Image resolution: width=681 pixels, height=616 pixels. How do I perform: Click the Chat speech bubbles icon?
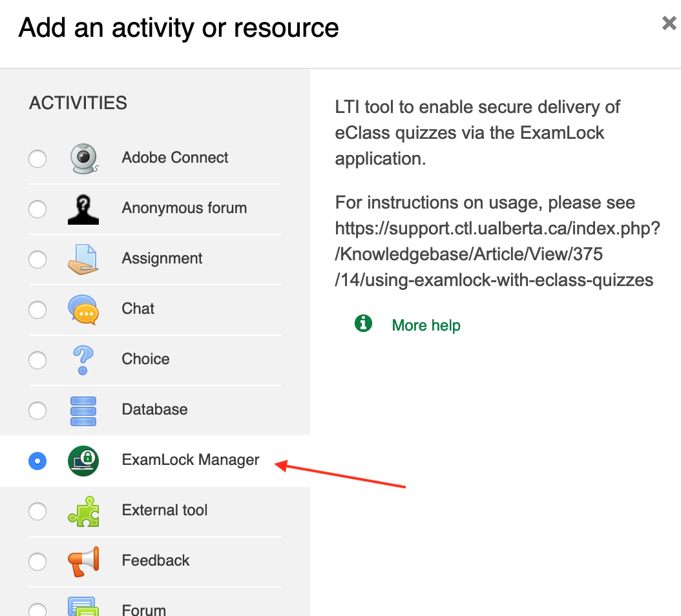pyautogui.click(x=83, y=309)
